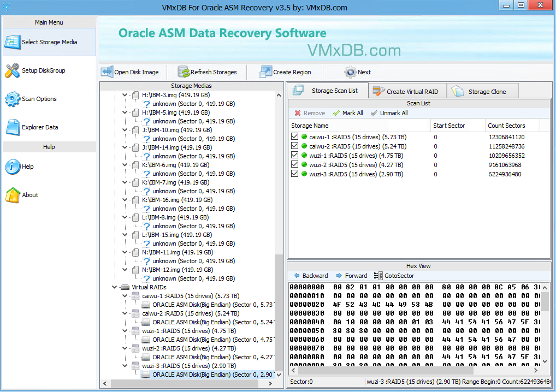Viewport: 556px width, 392px height.
Task: Click Unmark All in Scan List
Action: click(x=389, y=113)
